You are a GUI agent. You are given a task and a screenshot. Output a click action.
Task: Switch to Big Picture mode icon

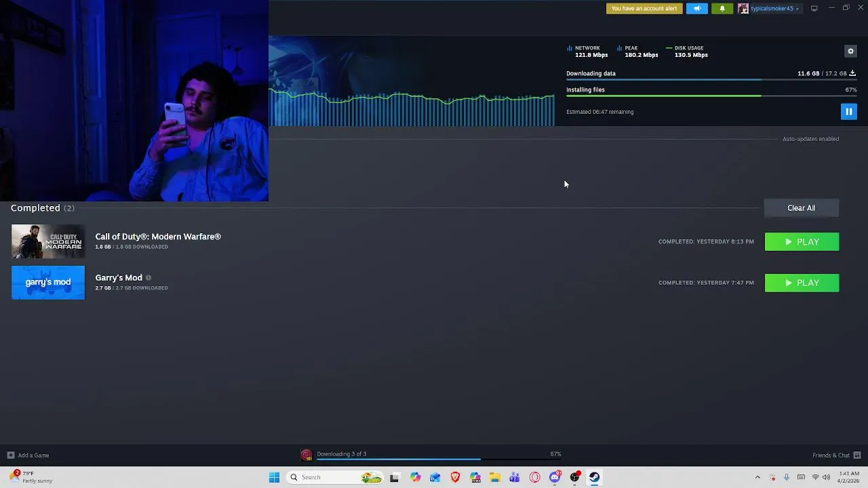814,8
